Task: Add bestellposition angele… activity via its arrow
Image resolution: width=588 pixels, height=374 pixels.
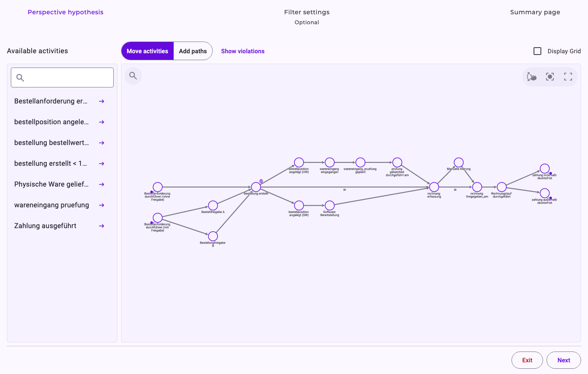Action: (x=102, y=122)
